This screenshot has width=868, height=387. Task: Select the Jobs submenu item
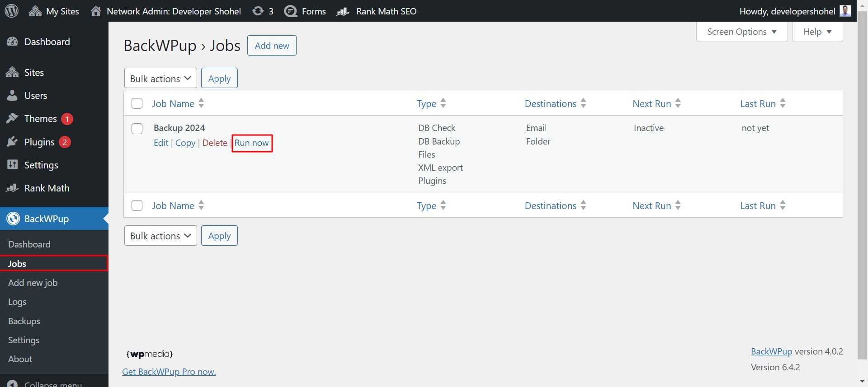pyautogui.click(x=54, y=263)
